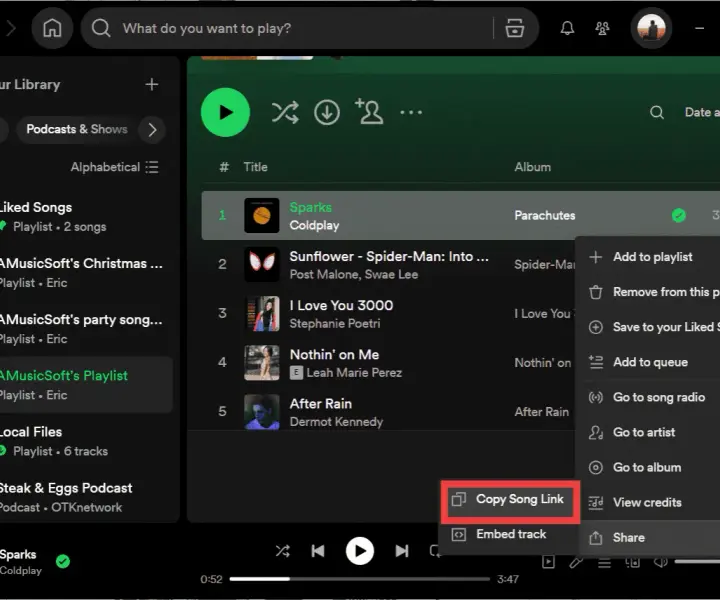Enable shuffle for this playlist
Image resolution: width=720 pixels, height=600 pixels.
point(285,112)
